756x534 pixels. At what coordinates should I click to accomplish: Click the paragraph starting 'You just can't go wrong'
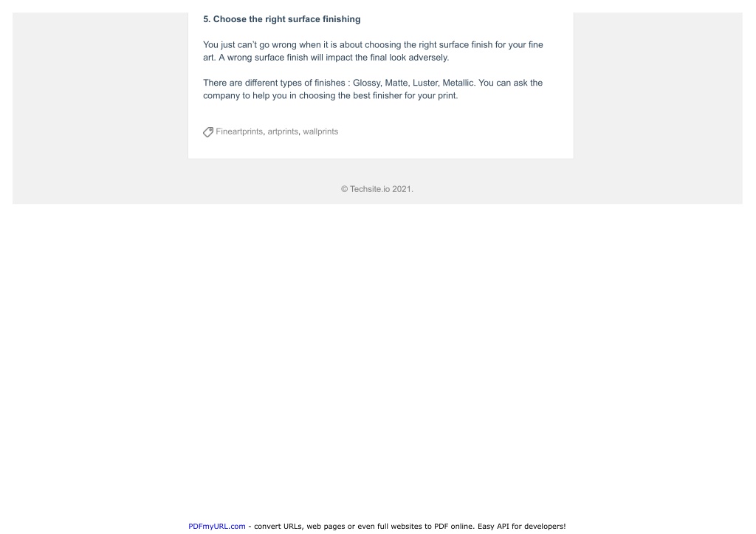373,51
